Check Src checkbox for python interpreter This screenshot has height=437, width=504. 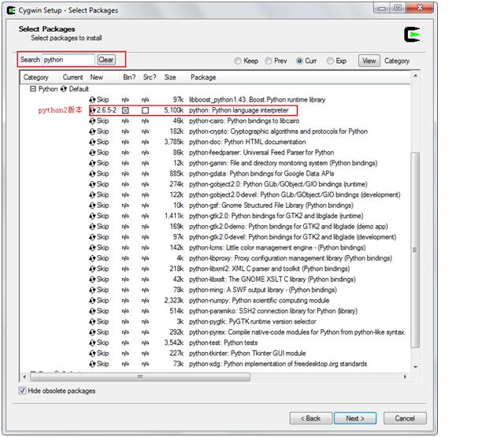click(145, 110)
